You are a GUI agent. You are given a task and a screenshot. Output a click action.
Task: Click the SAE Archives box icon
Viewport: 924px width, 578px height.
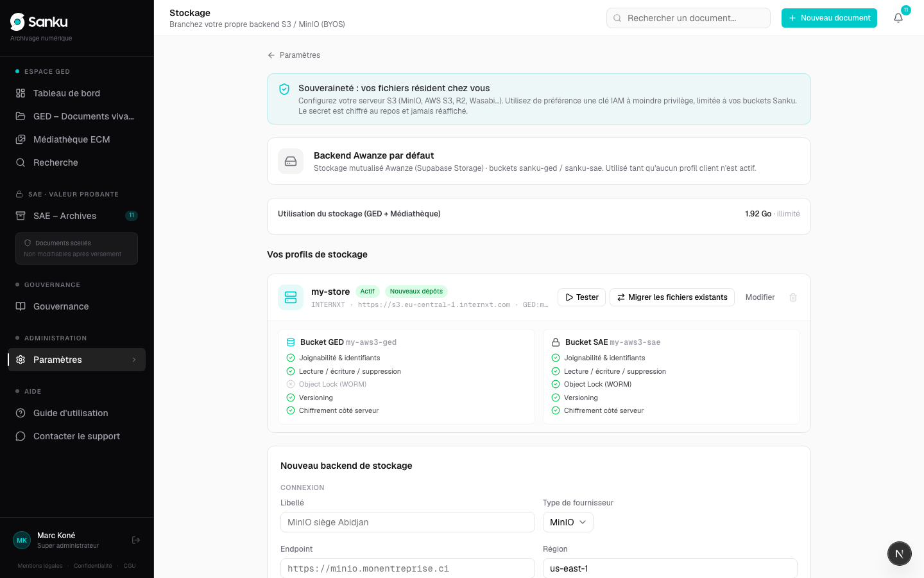(x=21, y=216)
